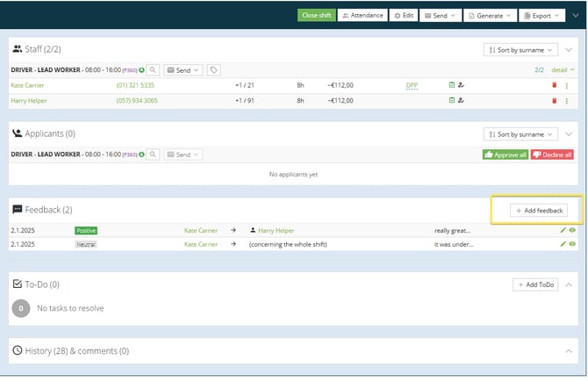Click Harry Helper's person assignment icon

pos(461,101)
